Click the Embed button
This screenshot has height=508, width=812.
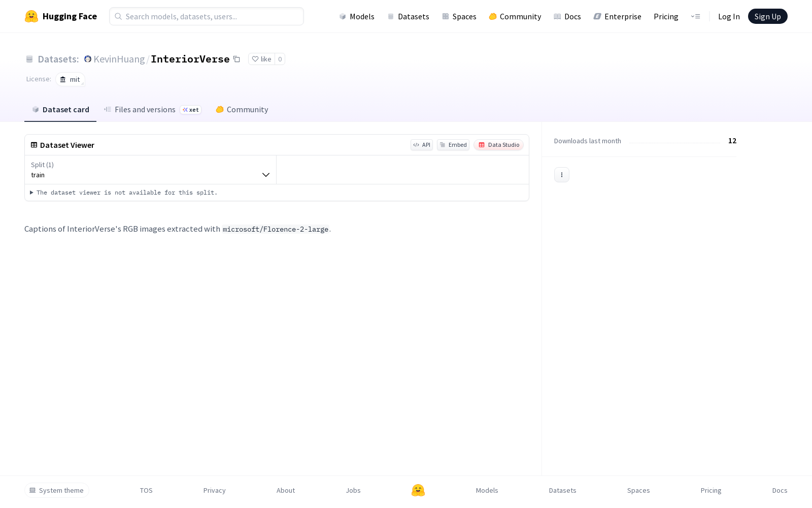(453, 145)
